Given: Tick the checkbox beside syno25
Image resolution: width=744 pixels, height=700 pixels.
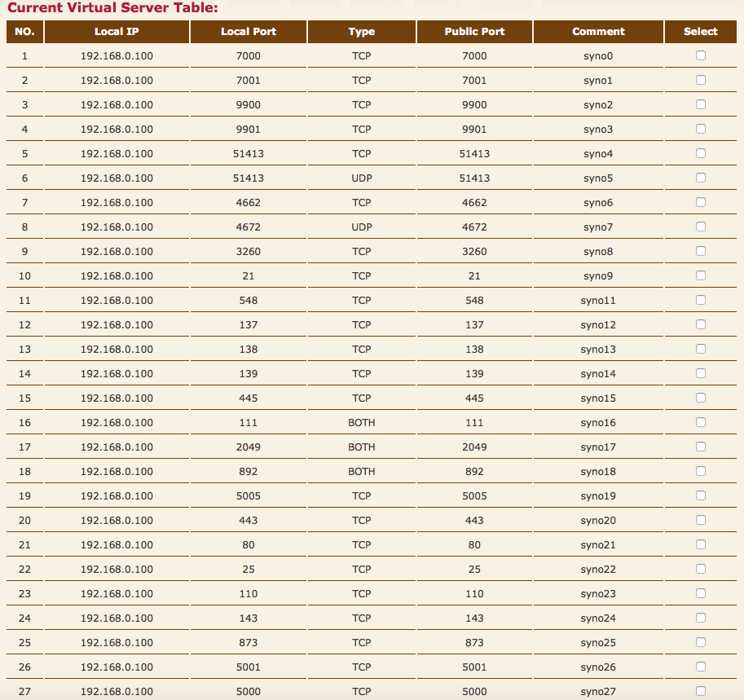Looking at the screenshot, I should [x=700, y=642].
